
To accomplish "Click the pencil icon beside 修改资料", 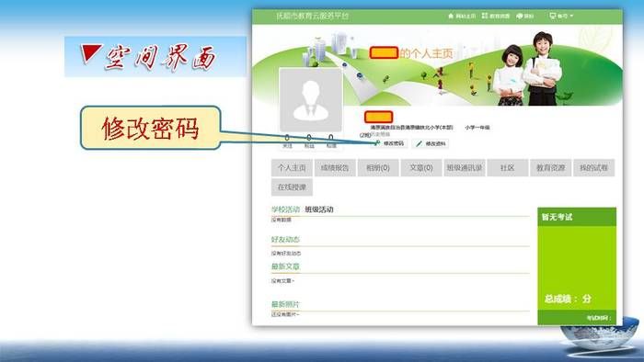I will (419, 144).
